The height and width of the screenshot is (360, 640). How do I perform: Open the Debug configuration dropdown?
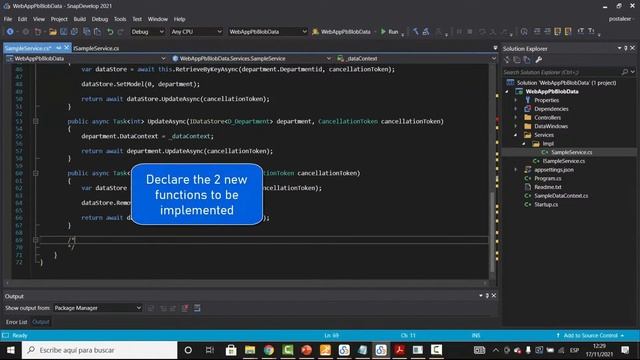[x=147, y=32]
